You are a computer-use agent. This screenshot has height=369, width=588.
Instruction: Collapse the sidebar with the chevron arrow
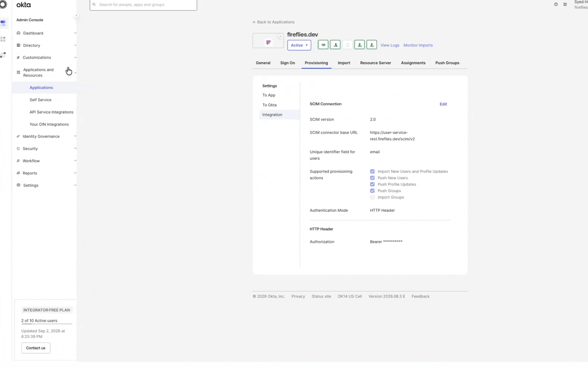77,16
